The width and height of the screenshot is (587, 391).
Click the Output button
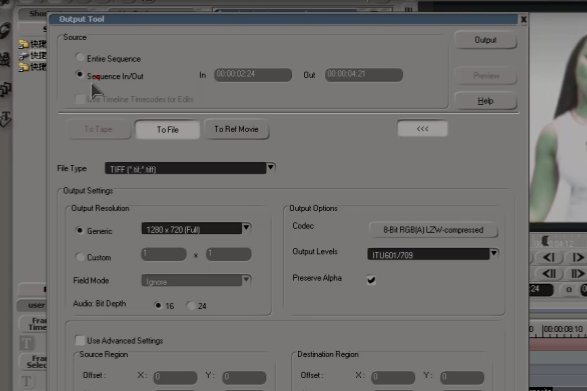point(486,40)
